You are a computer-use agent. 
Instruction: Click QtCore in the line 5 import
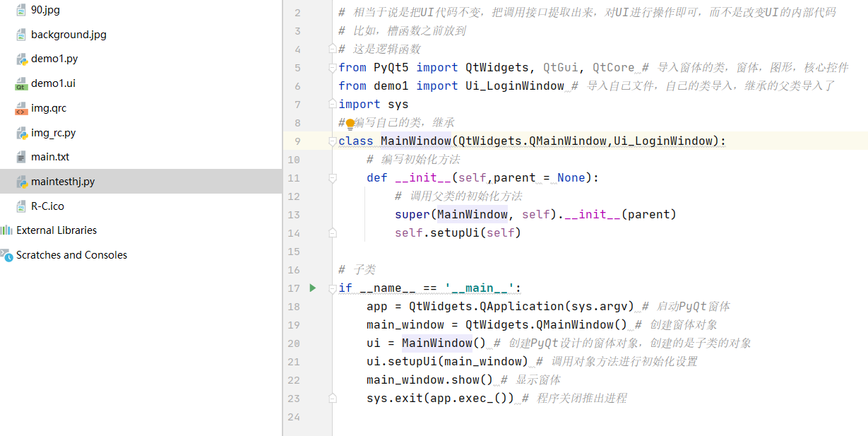pos(614,68)
